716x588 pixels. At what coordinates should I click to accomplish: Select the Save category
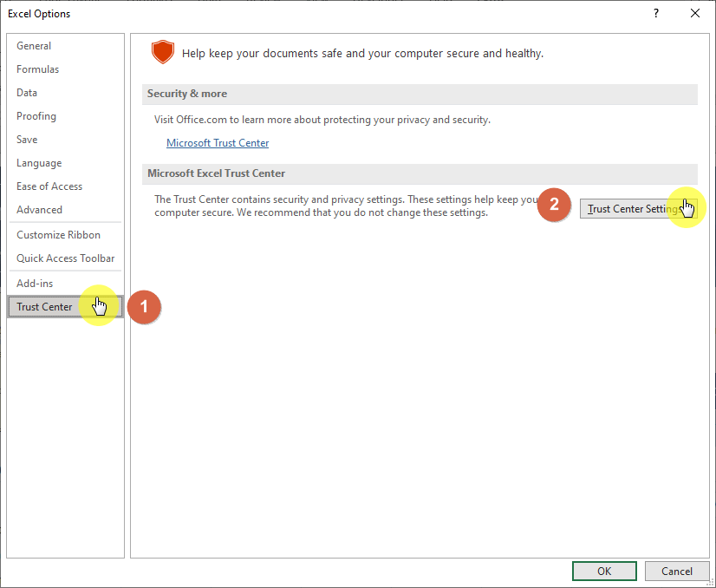pyautogui.click(x=65, y=140)
